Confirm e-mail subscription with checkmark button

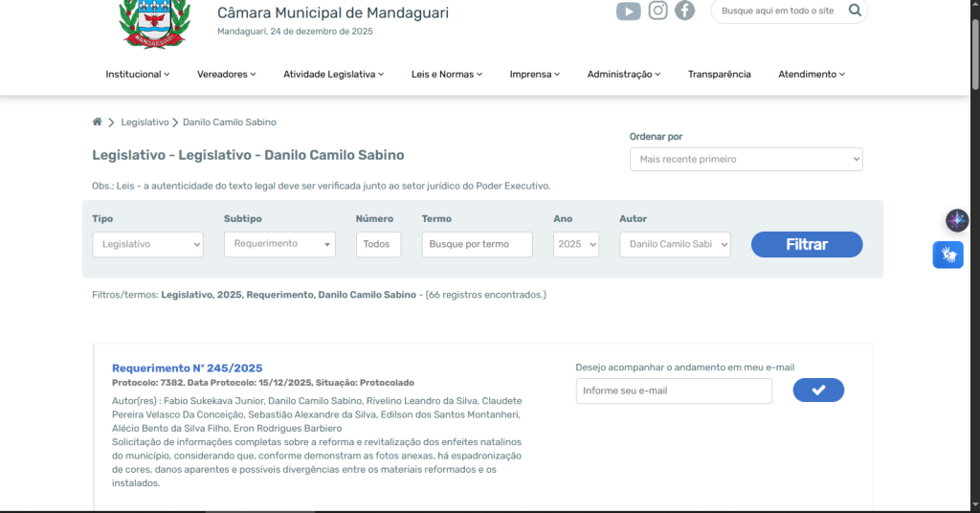tap(818, 390)
